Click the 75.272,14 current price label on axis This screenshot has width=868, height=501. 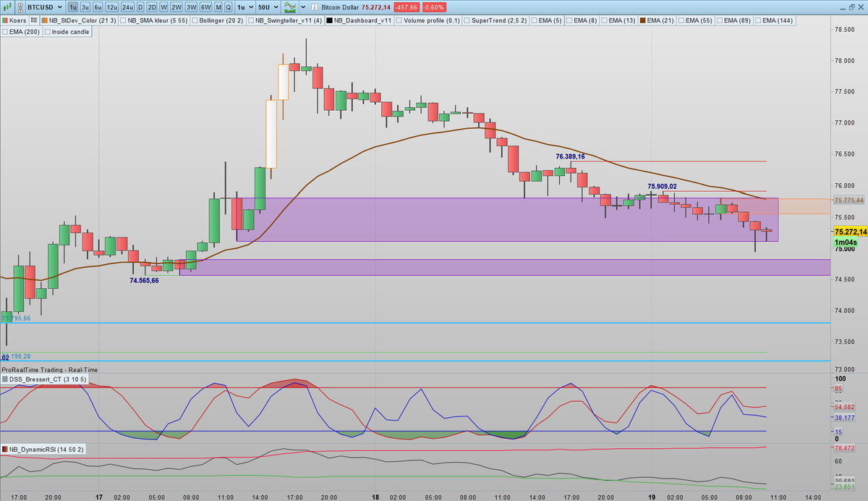(x=849, y=231)
